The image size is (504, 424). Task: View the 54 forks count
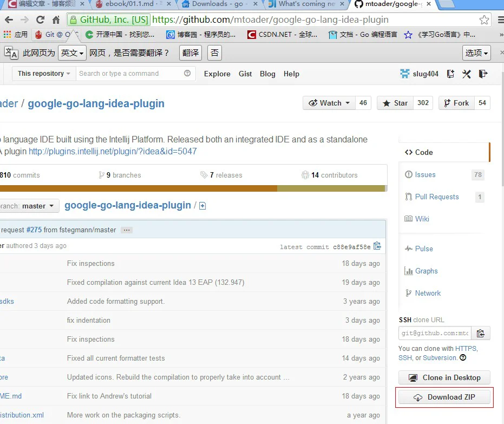482,103
